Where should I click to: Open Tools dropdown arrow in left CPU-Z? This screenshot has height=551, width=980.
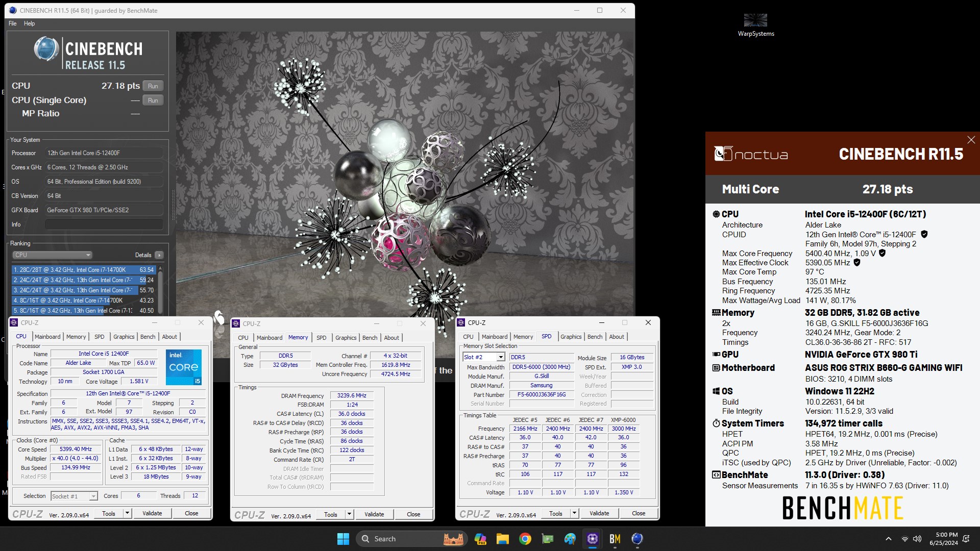click(x=127, y=514)
